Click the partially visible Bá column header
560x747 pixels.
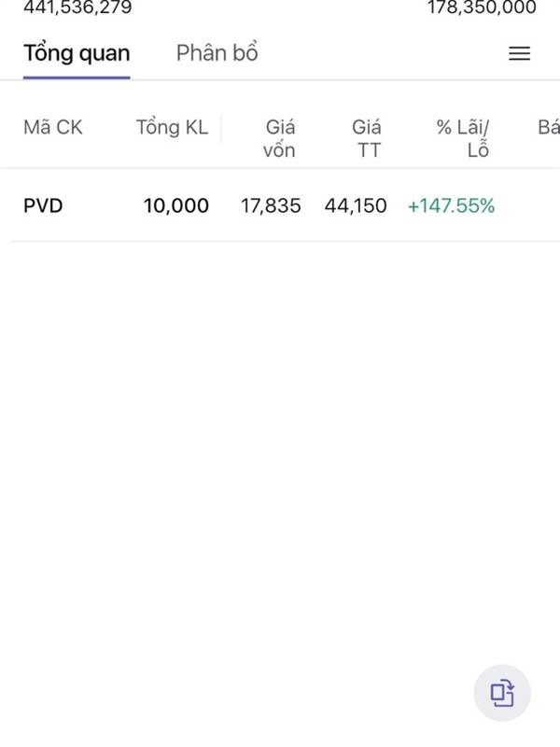pos(548,128)
